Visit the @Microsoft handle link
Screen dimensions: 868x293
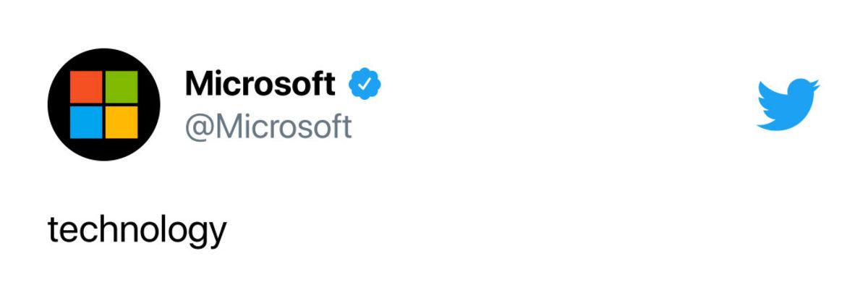pos(268,127)
